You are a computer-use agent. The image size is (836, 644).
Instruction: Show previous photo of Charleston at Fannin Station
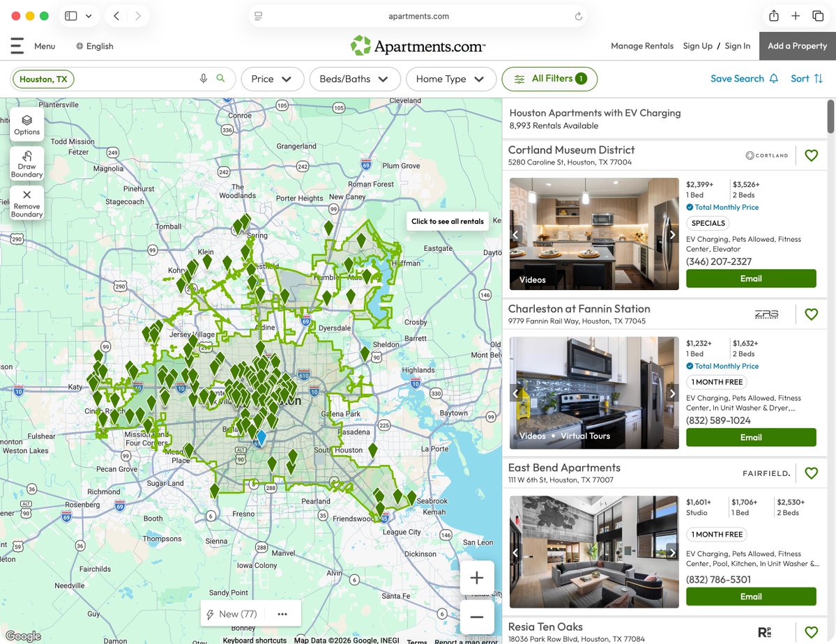[x=515, y=393]
